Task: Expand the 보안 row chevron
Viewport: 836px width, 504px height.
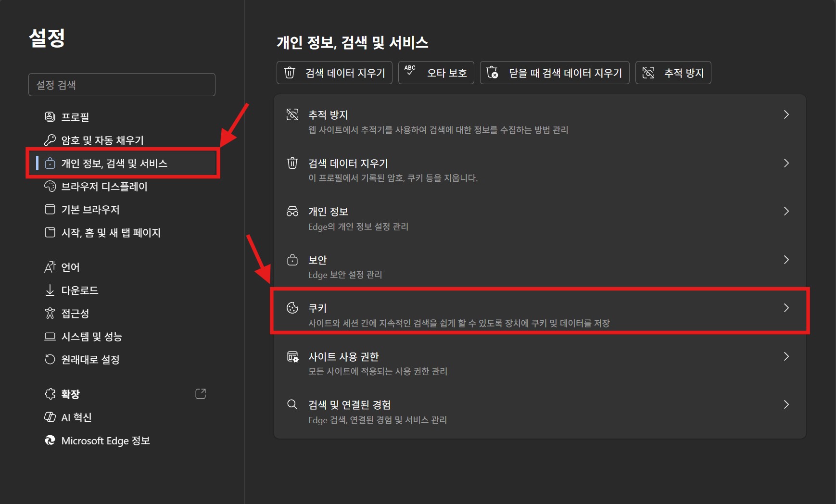Action: [786, 260]
